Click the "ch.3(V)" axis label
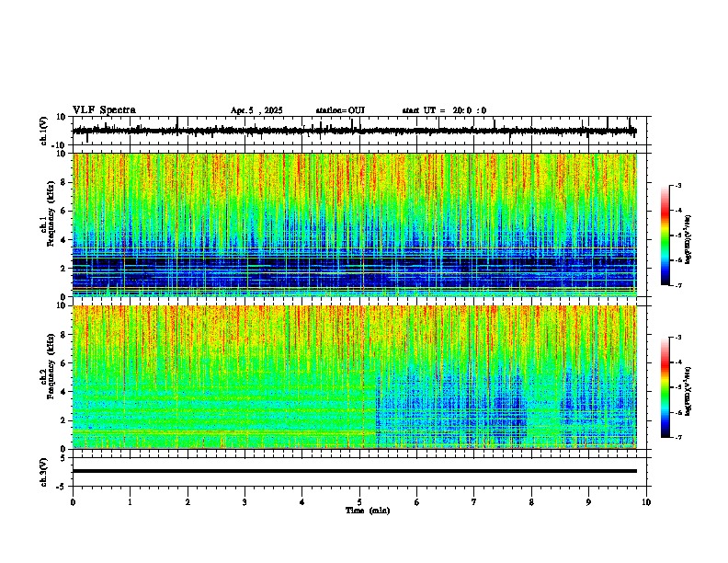 coord(44,472)
